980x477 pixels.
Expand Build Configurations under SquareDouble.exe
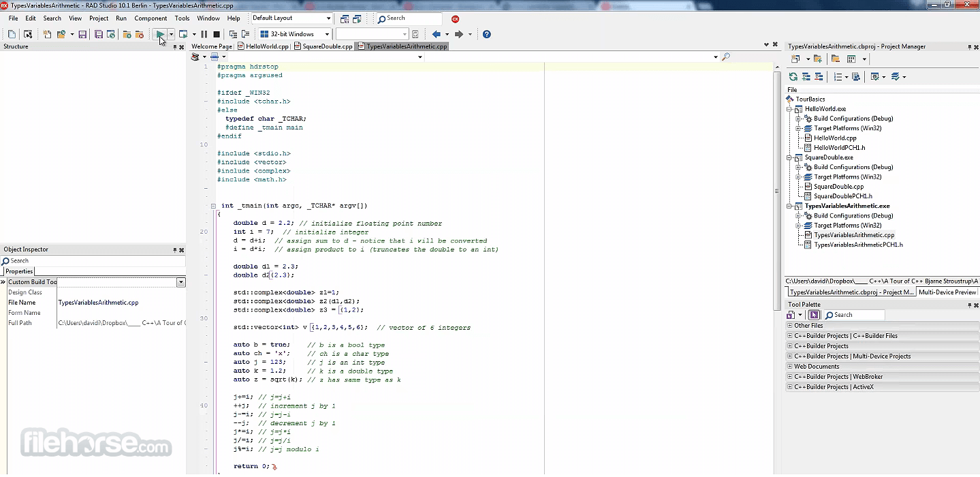pos(799,167)
